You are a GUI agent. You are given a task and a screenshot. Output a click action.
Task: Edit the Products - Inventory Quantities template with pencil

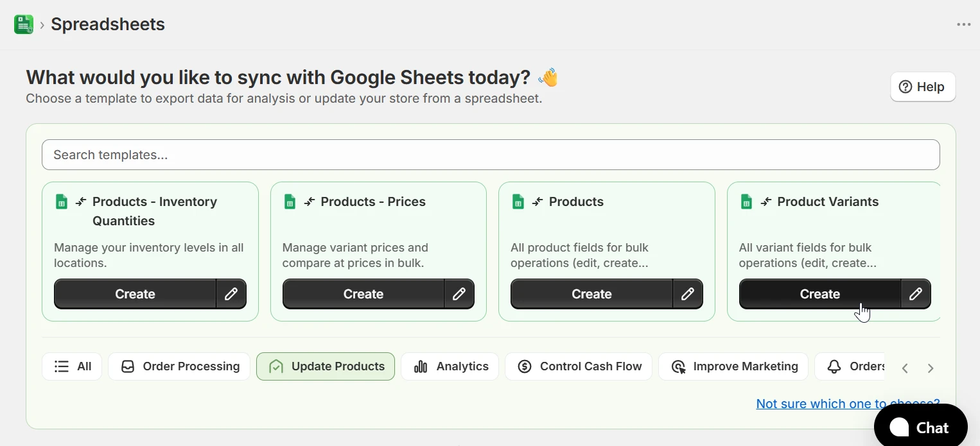coord(231,294)
